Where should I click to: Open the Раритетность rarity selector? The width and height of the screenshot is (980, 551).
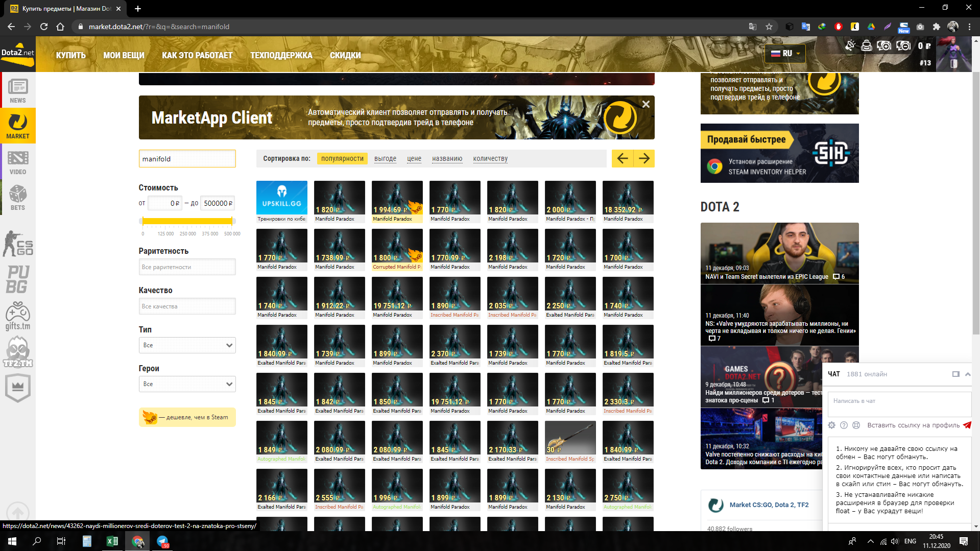187,267
